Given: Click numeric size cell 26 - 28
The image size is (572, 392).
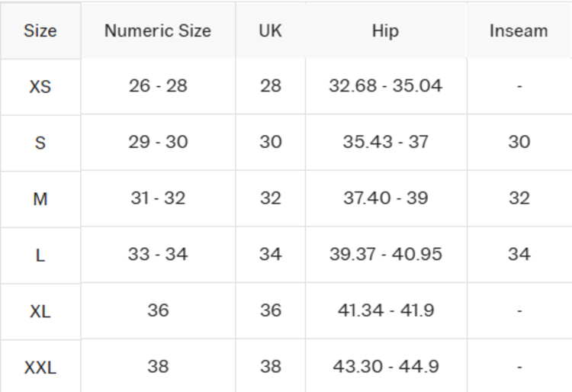Looking at the screenshot, I should coord(158,85).
